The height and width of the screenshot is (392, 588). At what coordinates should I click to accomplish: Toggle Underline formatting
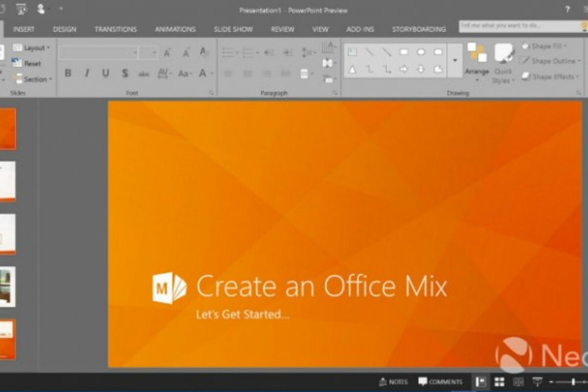(105, 73)
